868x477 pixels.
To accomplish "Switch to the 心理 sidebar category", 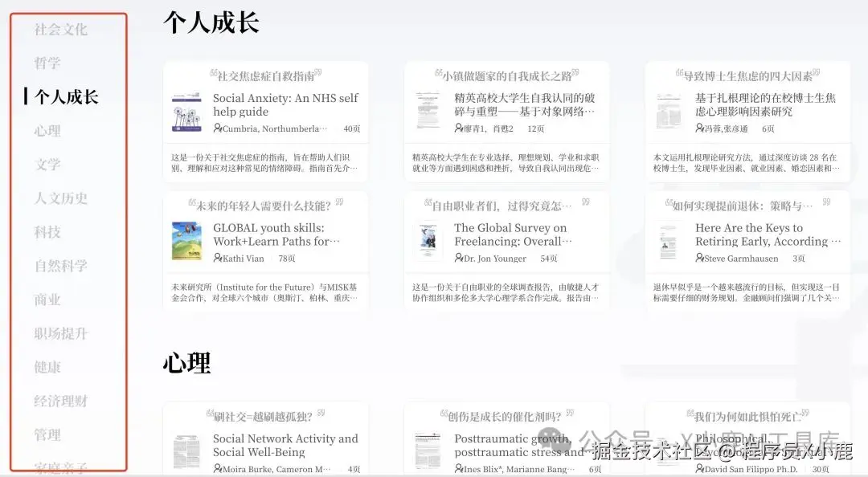I will (47, 131).
